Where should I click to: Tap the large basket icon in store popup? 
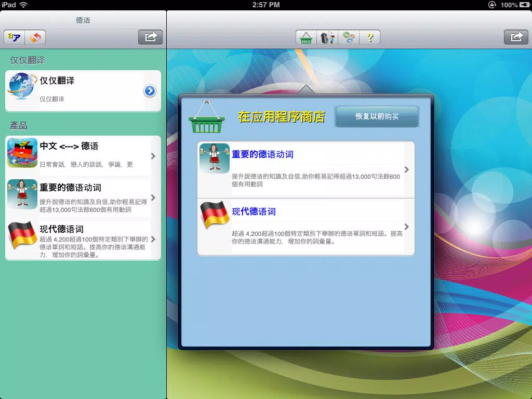[x=207, y=117]
